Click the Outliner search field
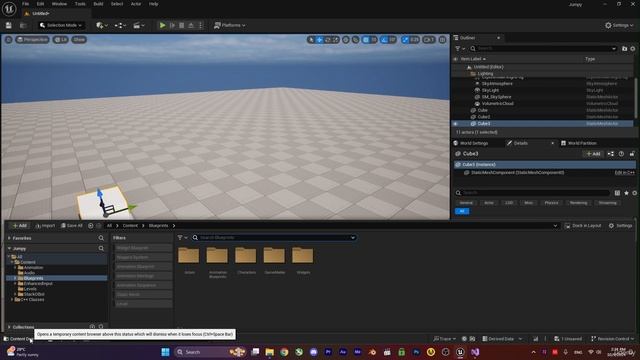640x360 pixels. coord(543,49)
